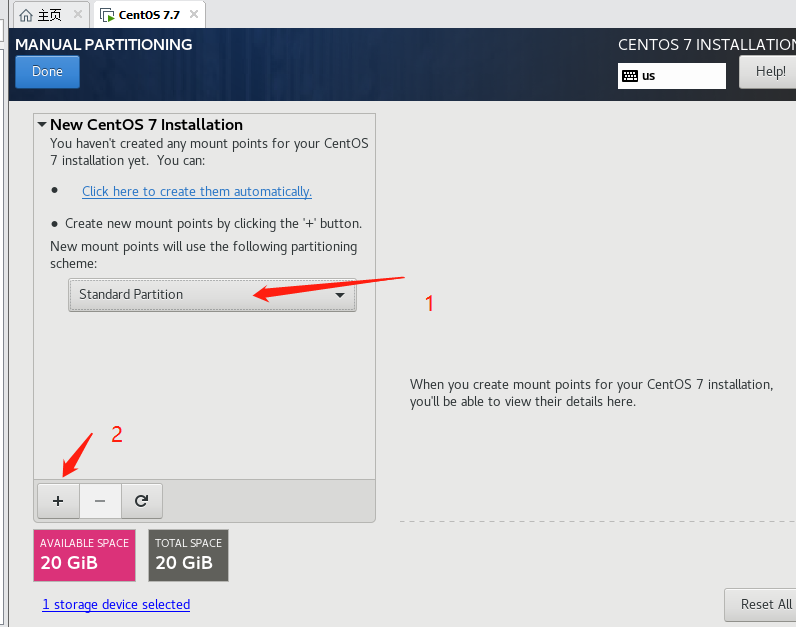The width and height of the screenshot is (796, 627).
Task: Click the us keyboard layout field
Action: (672, 76)
